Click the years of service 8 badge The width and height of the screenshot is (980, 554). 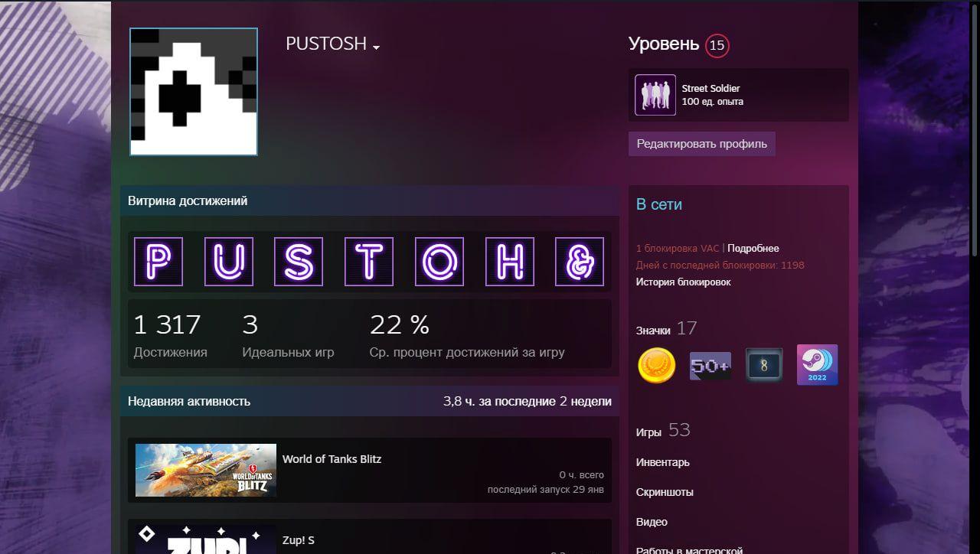764,366
